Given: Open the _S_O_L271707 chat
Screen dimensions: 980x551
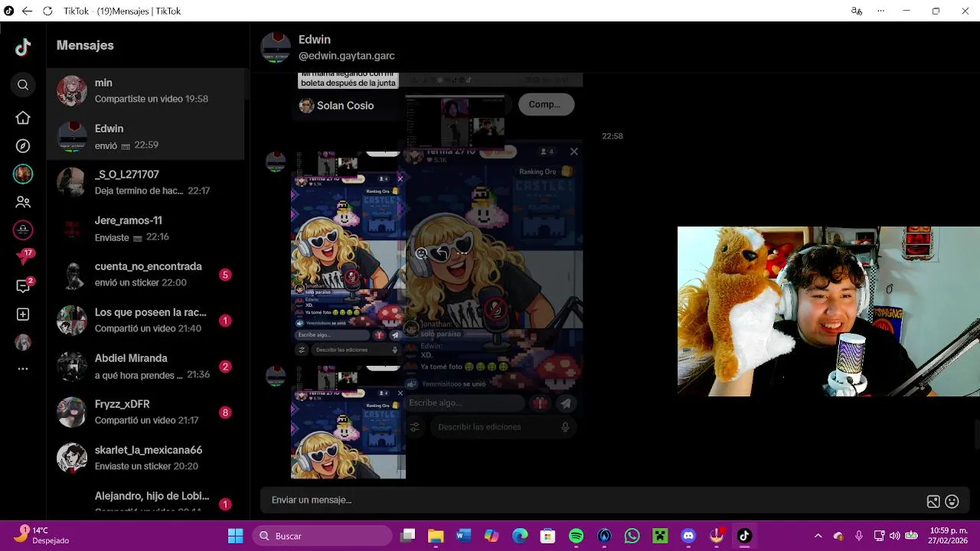Looking at the screenshot, I should [145, 182].
